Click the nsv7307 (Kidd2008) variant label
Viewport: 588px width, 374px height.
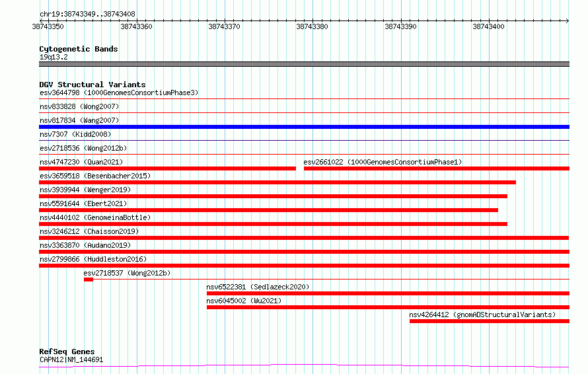(x=75, y=134)
